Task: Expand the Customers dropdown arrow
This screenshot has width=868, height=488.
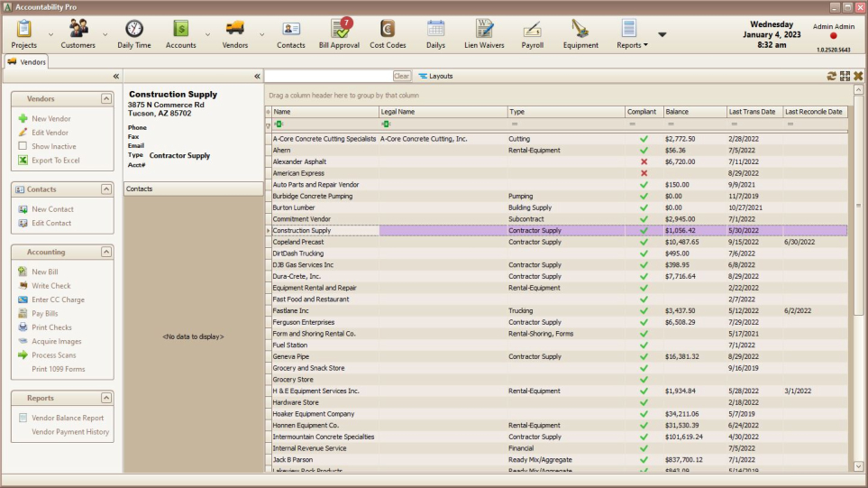Action: (x=105, y=35)
